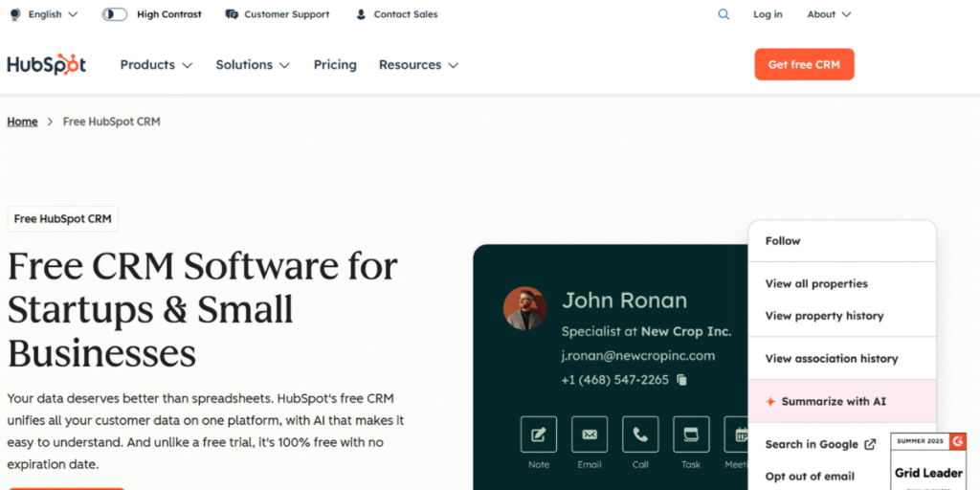
Task: Expand the Solutions menu
Action: 253,65
